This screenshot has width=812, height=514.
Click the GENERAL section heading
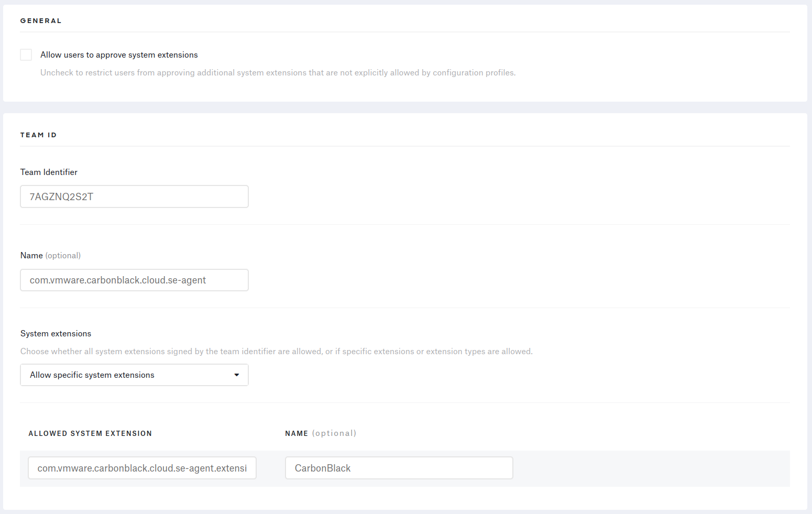pos(41,21)
